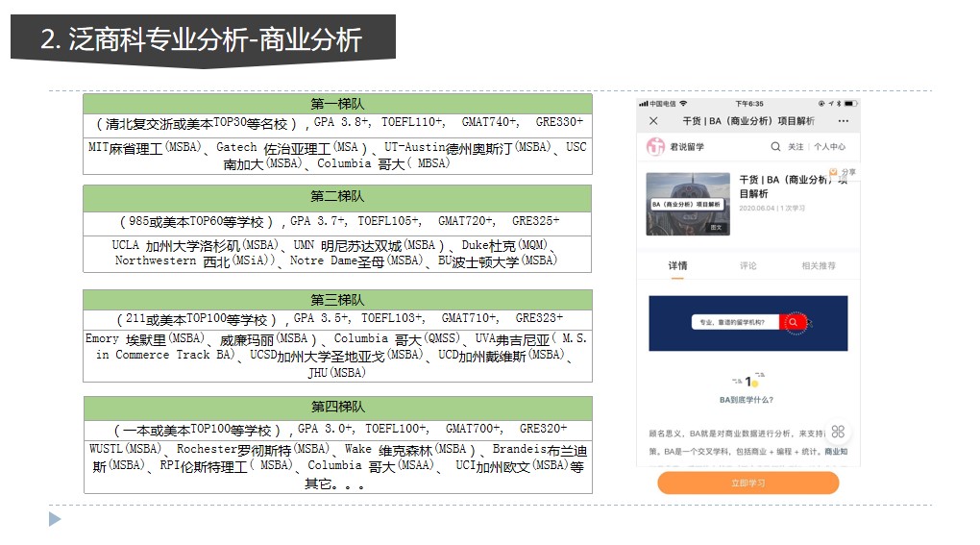
Task: Click the TOEFL105+ requirement text
Action: click(x=389, y=221)
